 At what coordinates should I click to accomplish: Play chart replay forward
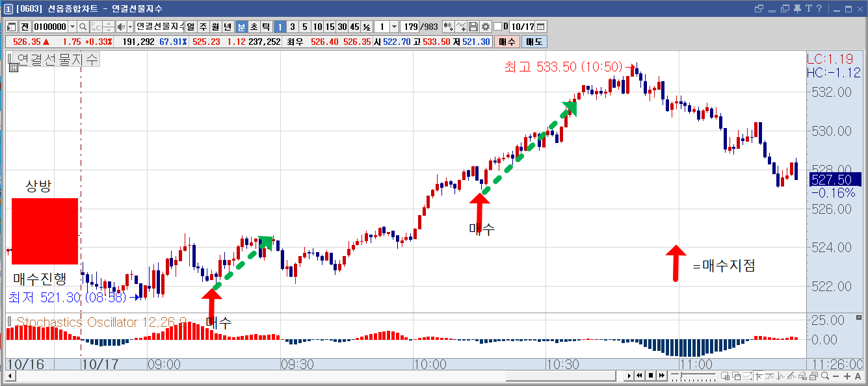point(629,376)
